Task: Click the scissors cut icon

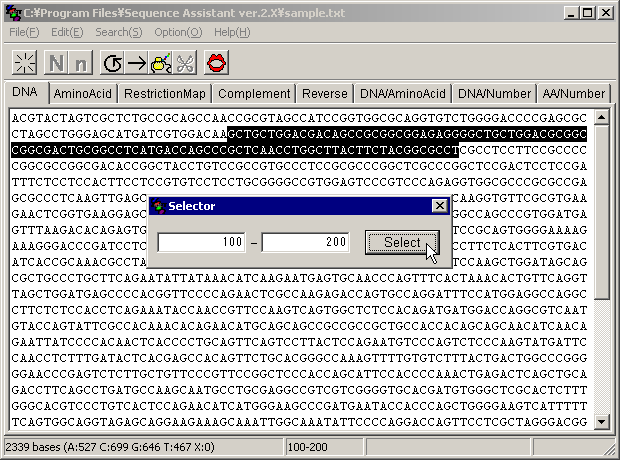Action: click(185, 62)
